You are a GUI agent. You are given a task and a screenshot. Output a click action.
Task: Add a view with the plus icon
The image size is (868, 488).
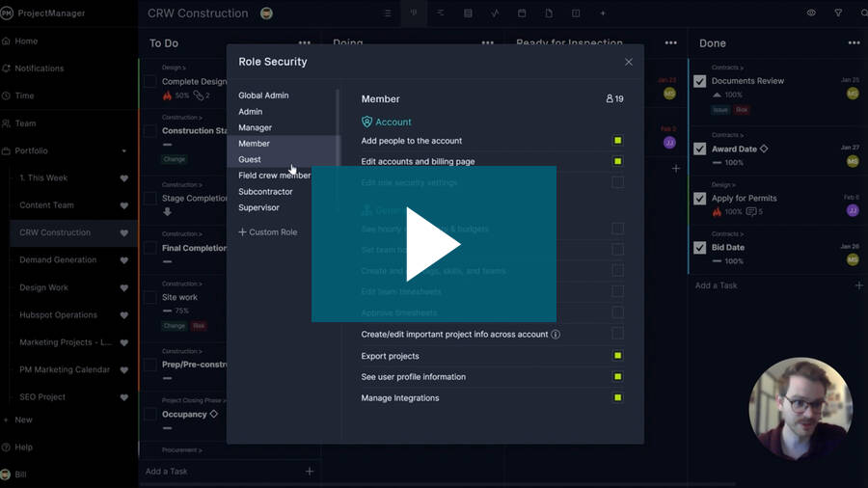603,14
